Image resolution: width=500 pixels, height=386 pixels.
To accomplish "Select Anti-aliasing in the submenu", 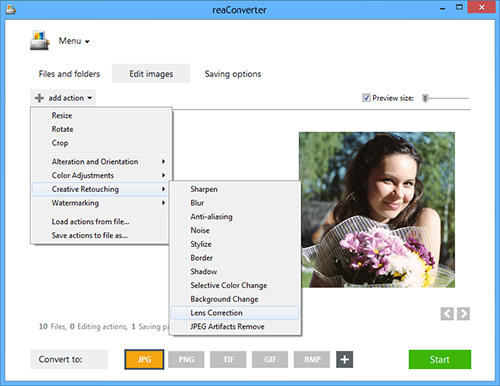I will tap(235, 216).
